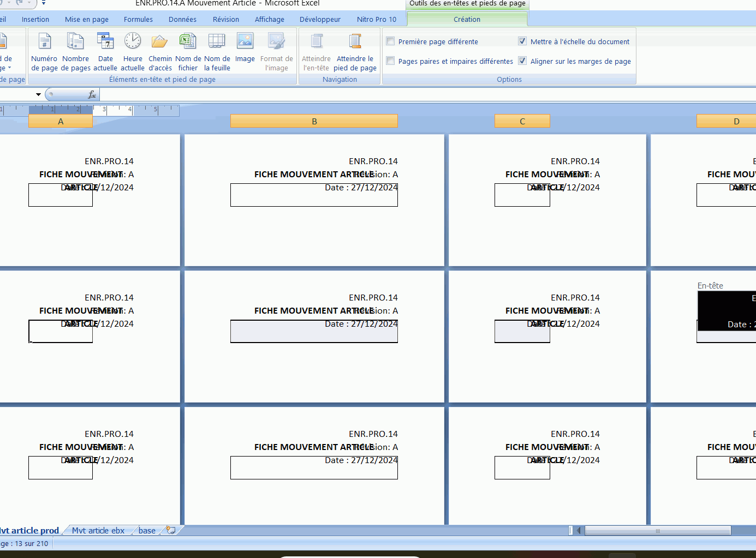The image size is (756, 558).
Task: Switch to the Formules ribbon tab
Action: pos(138,19)
